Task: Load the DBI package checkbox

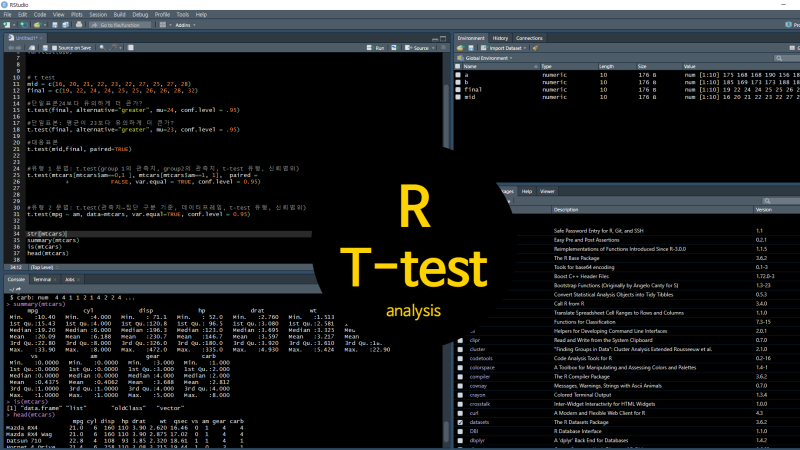Action: point(460,432)
